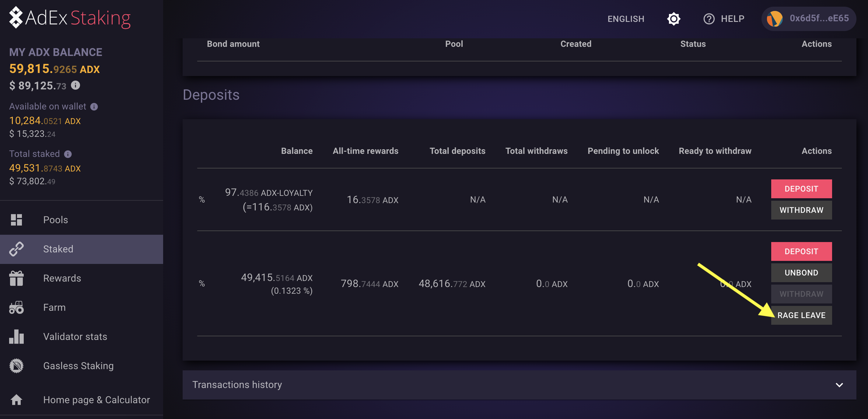Viewport: 868px width, 419px height.
Task: Click percent icon in ADX-LOYALTY row
Action: tap(201, 199)
